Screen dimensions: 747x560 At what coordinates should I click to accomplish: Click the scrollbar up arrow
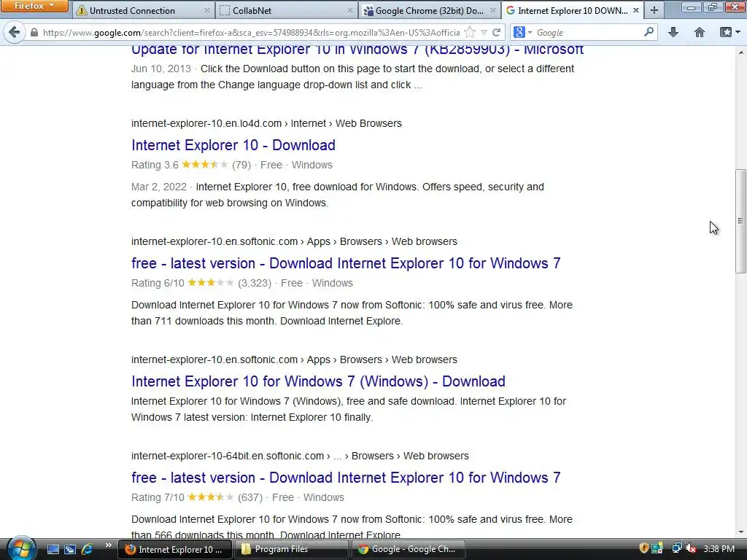741,52
